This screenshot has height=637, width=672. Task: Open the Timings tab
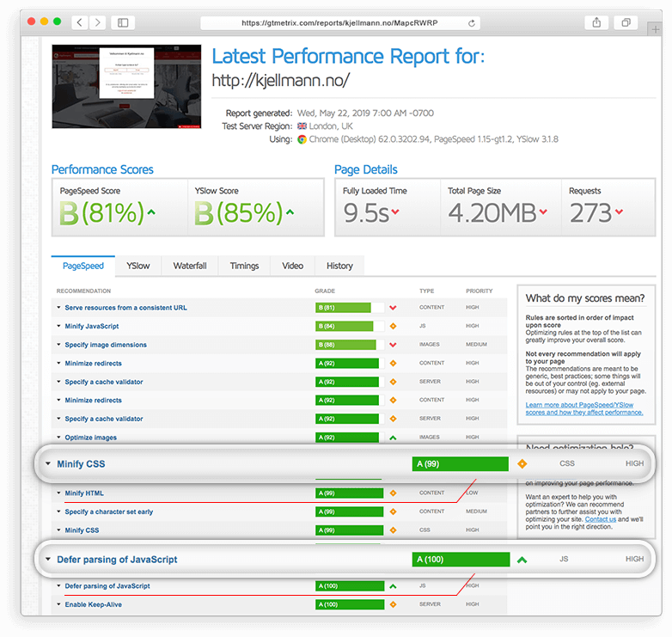(x=244, y=266)
